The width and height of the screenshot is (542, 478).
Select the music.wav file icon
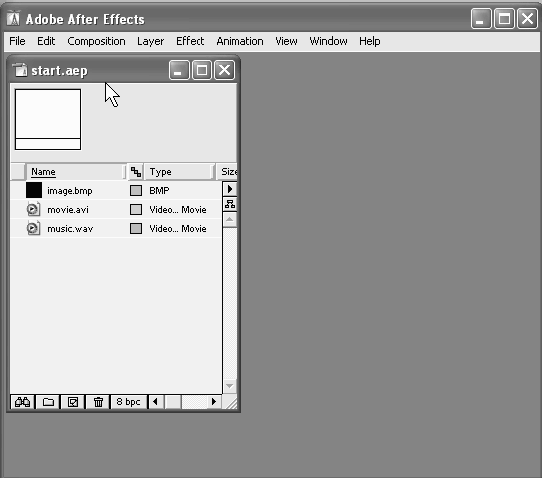(33, 228)
